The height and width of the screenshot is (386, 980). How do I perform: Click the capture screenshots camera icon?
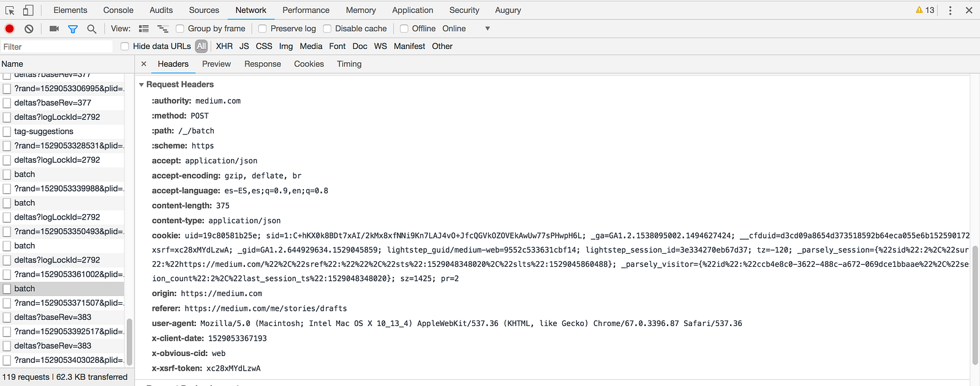pos(54,29)
